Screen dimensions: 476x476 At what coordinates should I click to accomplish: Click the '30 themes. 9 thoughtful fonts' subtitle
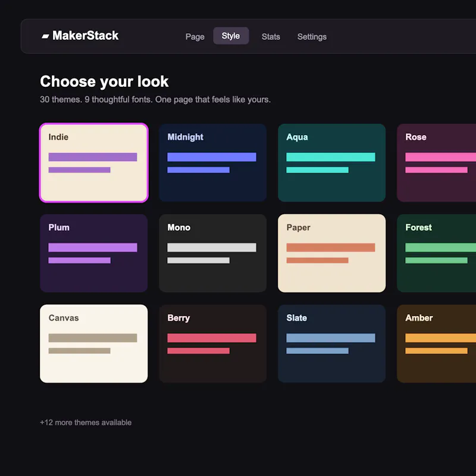click(155, 99)
